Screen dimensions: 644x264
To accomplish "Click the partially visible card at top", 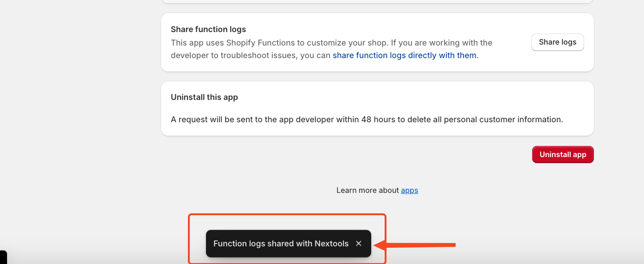I will pos(377,1).
